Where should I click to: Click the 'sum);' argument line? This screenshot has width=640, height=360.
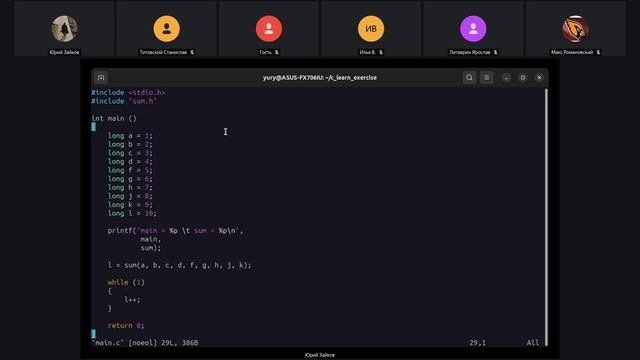tap(151, 248)
